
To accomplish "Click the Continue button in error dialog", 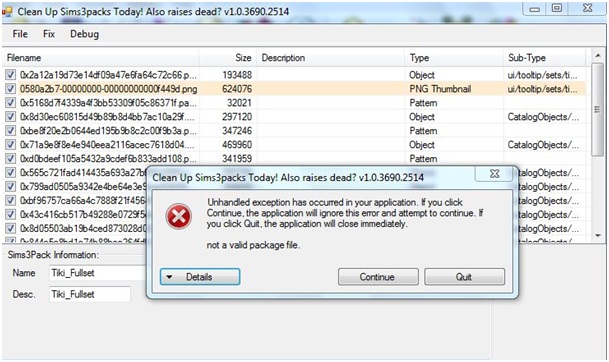I will 378,277.
